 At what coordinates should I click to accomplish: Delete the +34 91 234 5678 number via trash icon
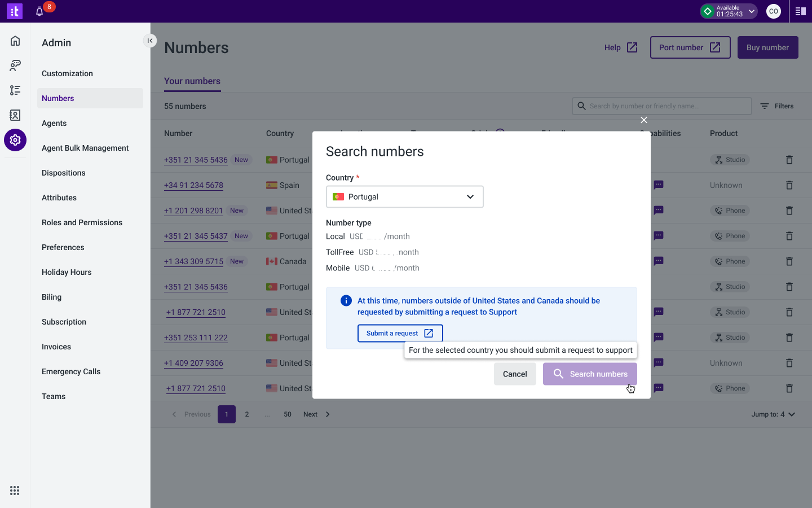coord(789,185)
